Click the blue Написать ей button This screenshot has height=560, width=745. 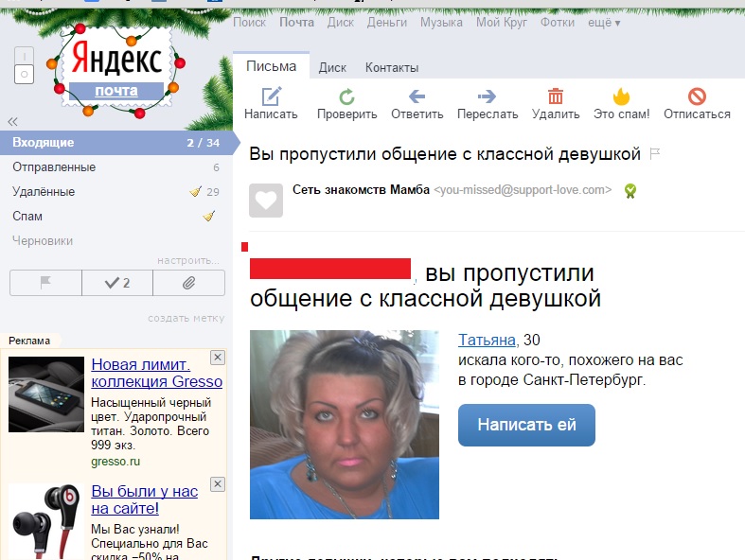point(526,425)
